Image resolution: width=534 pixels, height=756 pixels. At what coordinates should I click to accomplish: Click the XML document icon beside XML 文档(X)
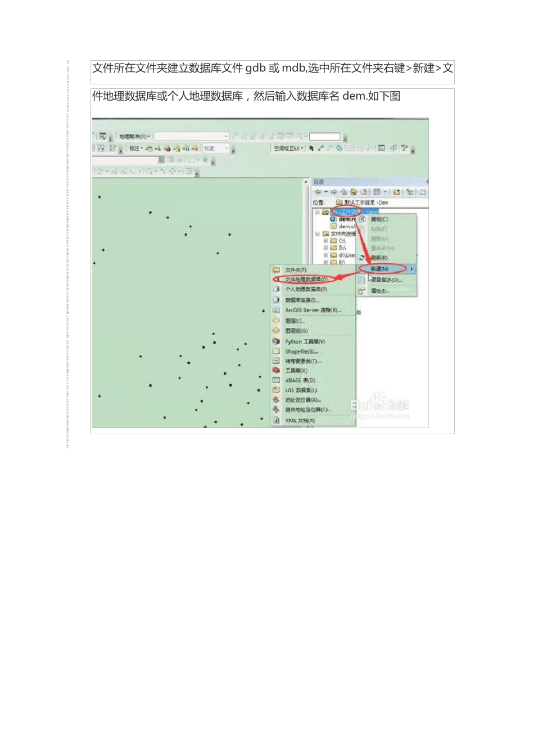tap(276, 420)
